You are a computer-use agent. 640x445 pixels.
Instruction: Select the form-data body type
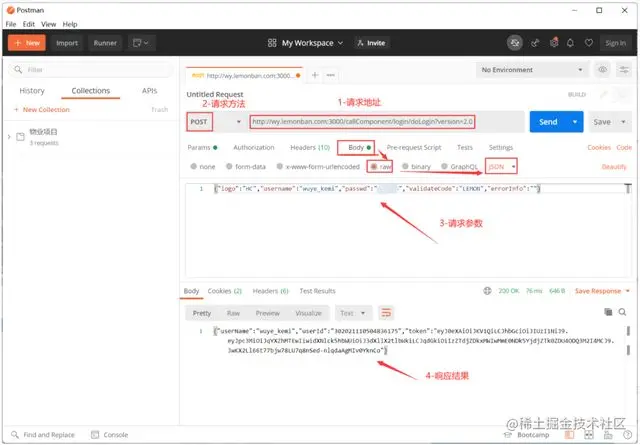click(246, 167)
